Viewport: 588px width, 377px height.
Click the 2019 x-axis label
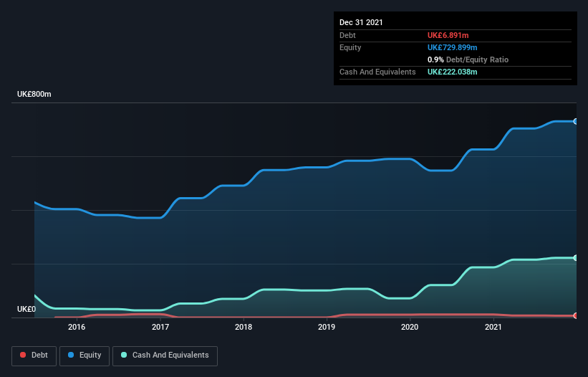(327, 327)
